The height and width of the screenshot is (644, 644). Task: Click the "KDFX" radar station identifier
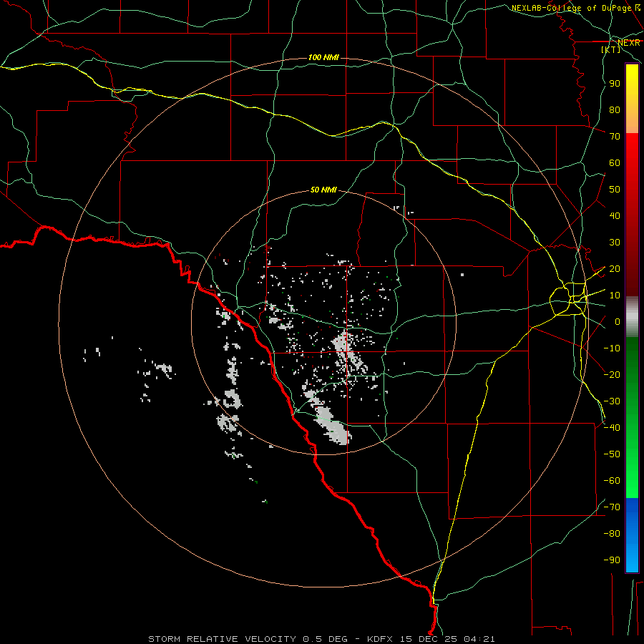[381, 639]
